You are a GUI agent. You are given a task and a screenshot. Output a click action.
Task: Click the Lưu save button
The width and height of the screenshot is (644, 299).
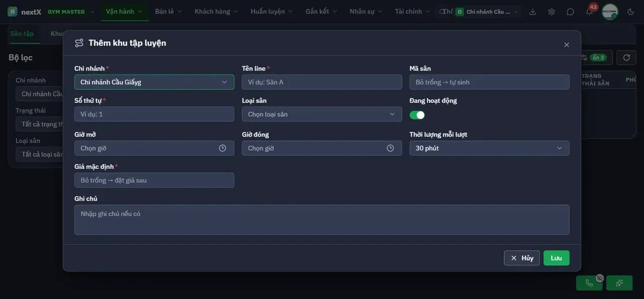click(556, 258)
